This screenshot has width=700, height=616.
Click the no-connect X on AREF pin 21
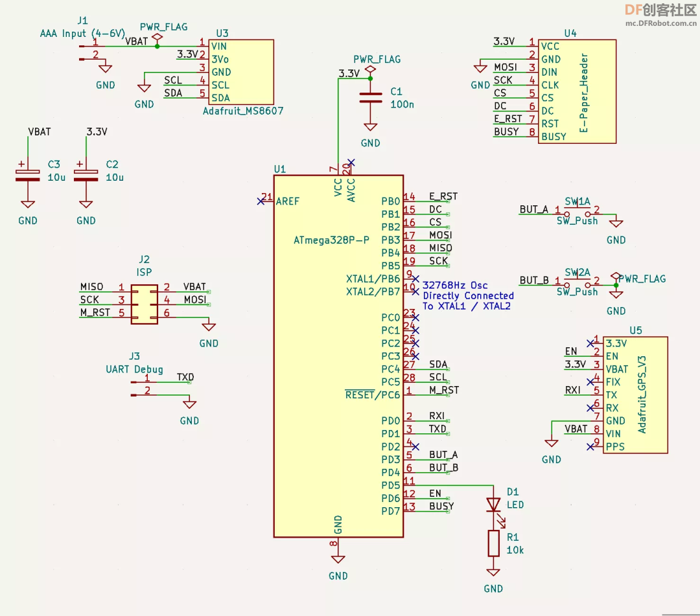(261, 201)
